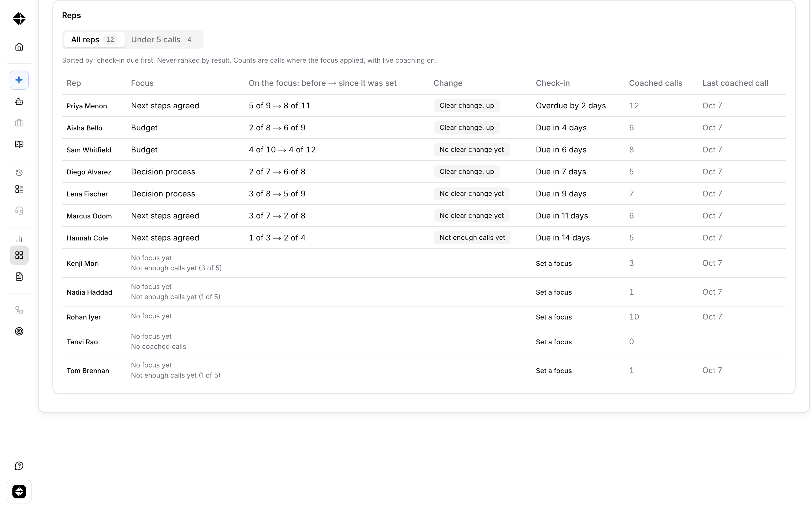Click No clear change yet badge for Sam Whitfield

(471, 150)
